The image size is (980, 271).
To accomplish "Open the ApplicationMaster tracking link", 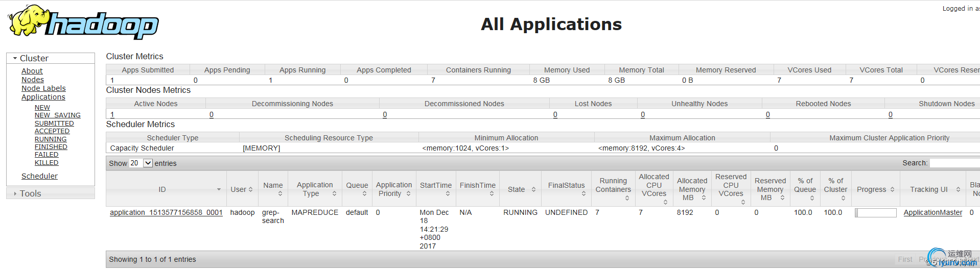I will 932,212.
